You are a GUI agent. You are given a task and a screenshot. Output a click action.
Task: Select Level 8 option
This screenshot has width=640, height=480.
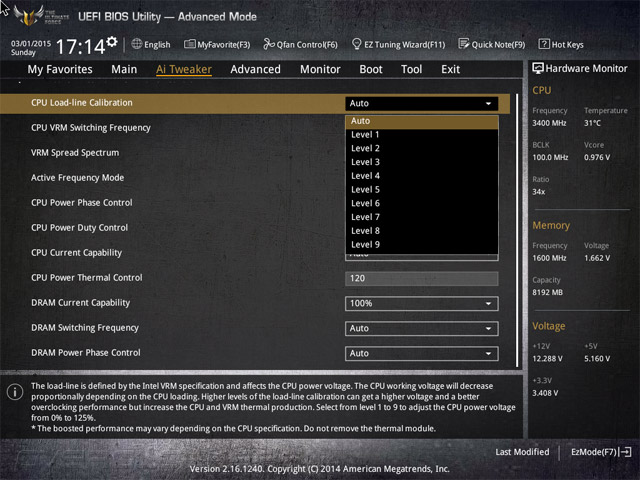422,231
